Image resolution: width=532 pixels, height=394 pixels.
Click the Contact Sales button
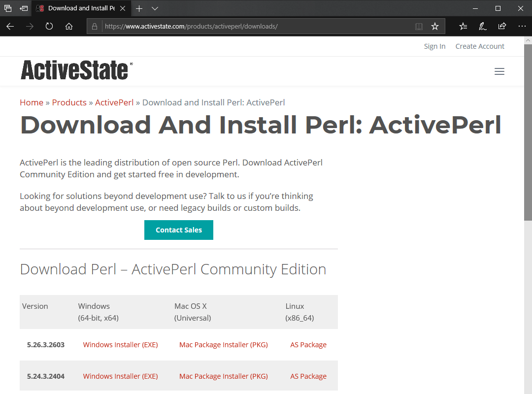179,230
